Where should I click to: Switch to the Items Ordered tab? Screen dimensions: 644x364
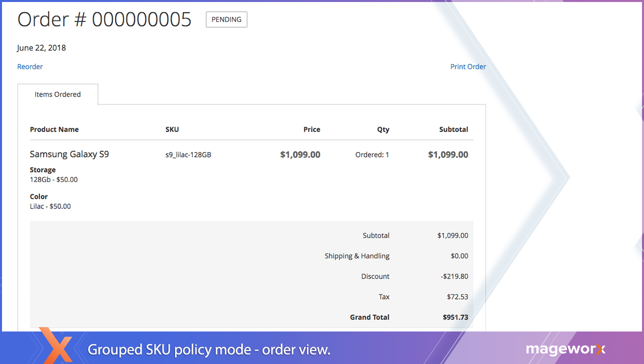pos(57,94)
